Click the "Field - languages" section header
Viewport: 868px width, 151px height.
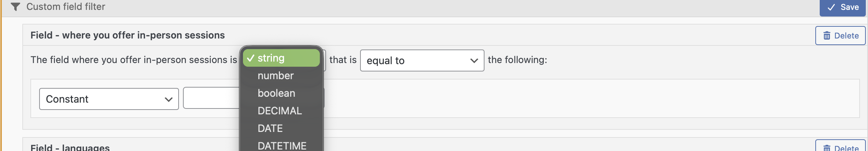tap(70, 147)
